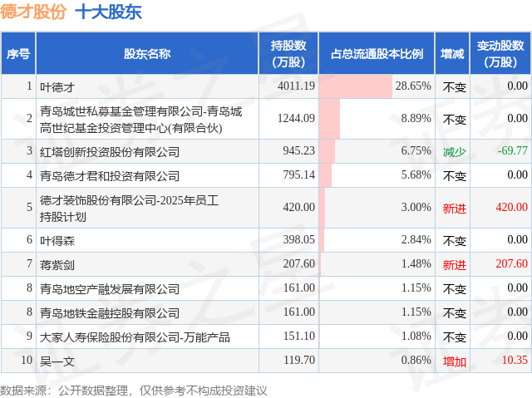Screen dimensions: 532x398
Task: Click the red change value 207.60
Action: [512, 263]
